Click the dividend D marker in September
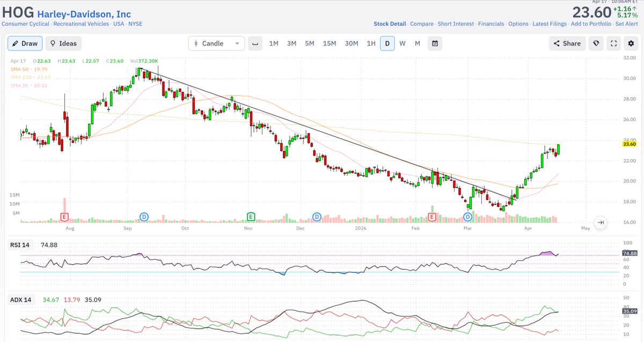This screenshot has width=644, height=342. click(144, 217)
